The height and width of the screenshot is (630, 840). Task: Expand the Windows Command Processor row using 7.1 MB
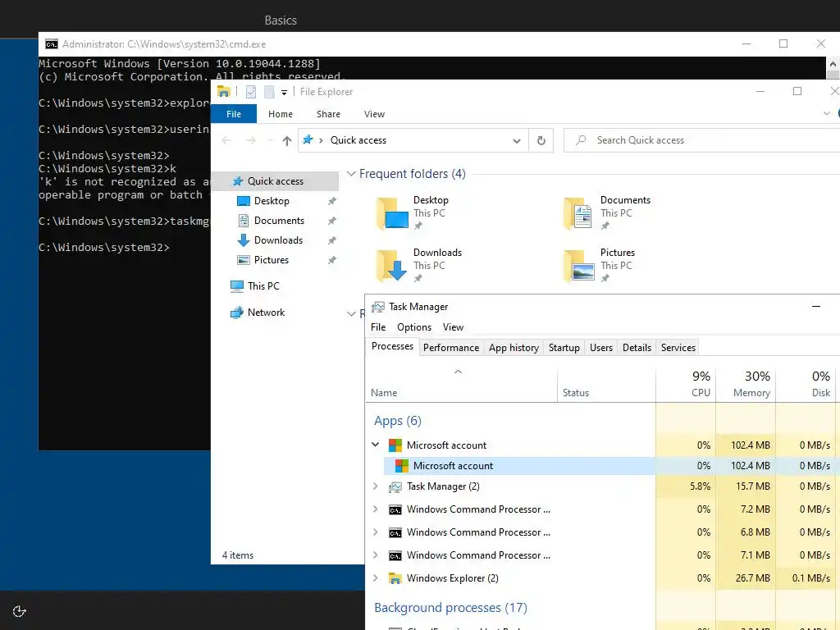click(x=376, y=555)
